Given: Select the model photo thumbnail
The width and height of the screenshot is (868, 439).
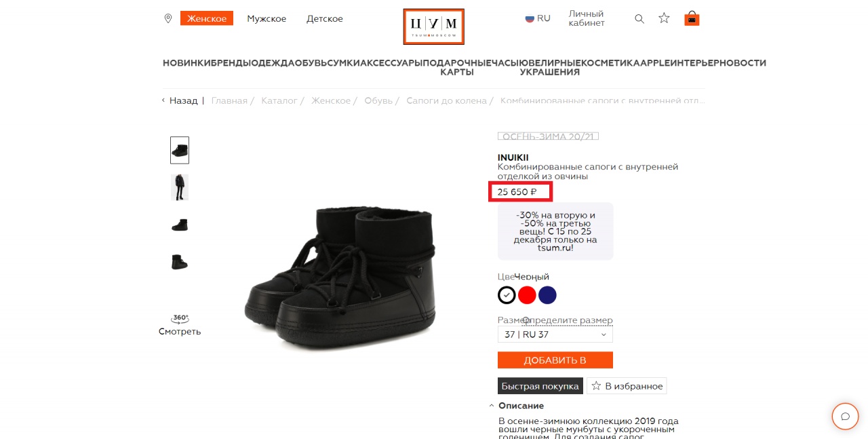Looking at the screenshot, I should pyautogui.click(x=180, y=187).
